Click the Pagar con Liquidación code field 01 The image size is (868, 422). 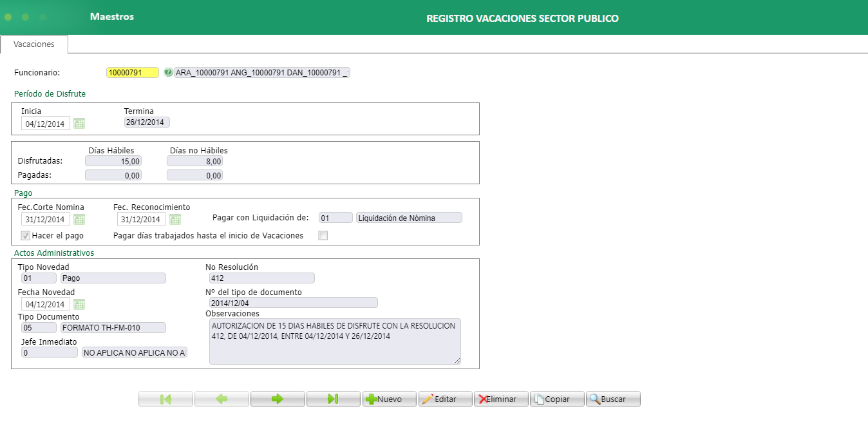[336, 218]
